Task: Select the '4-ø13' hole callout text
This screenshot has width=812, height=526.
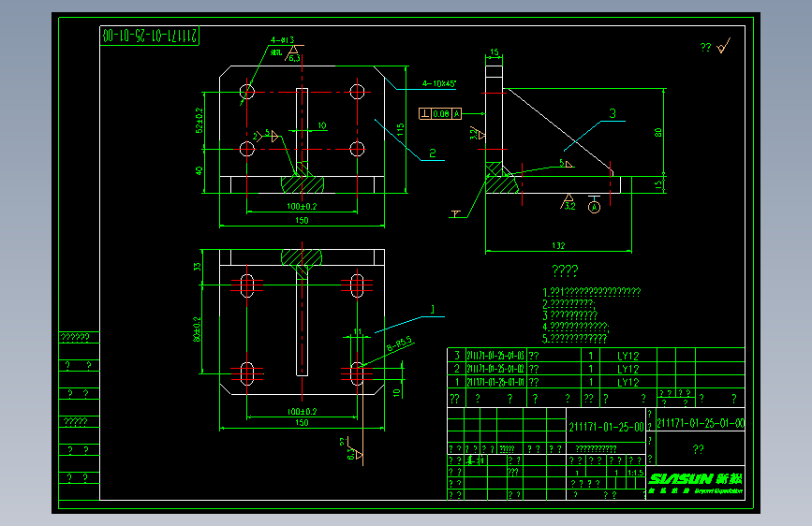Action: pyautogui.click(x=282, y=40)
